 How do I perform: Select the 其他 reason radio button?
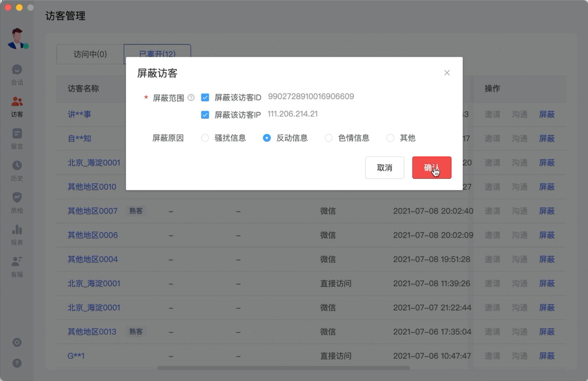pos(390,138)
